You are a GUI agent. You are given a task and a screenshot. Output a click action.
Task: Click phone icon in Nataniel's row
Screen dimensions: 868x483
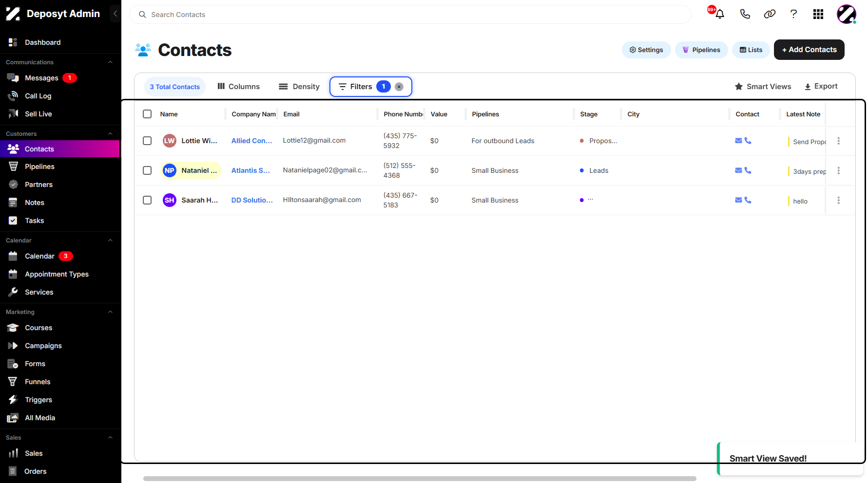point(748,170)
